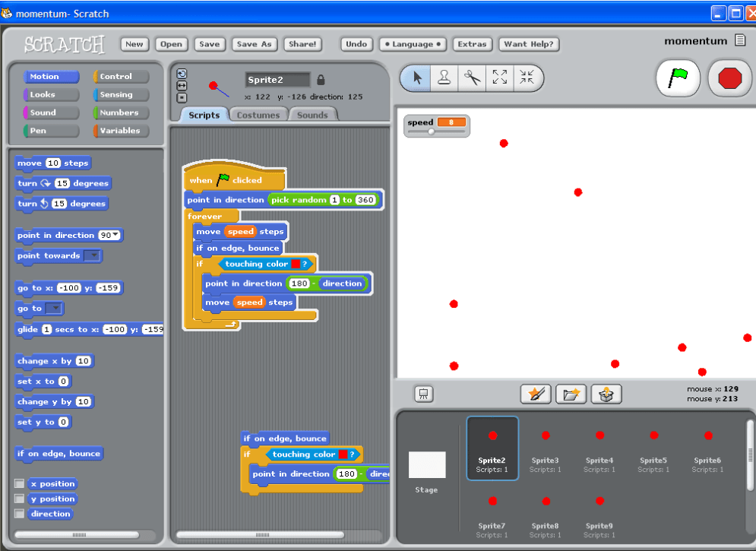The image size is (756, 551).
Task: Click the red touching color swatch in forever script
Action: pos(296,264)
